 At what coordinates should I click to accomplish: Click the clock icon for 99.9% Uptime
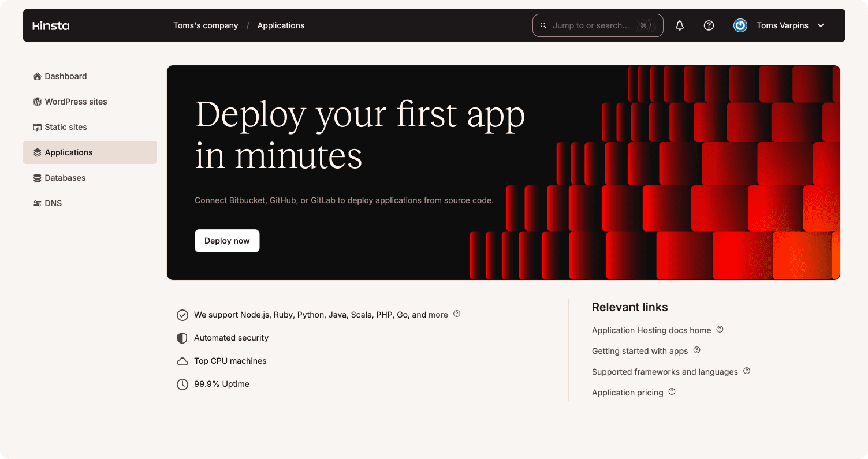(x=182, y=385)
